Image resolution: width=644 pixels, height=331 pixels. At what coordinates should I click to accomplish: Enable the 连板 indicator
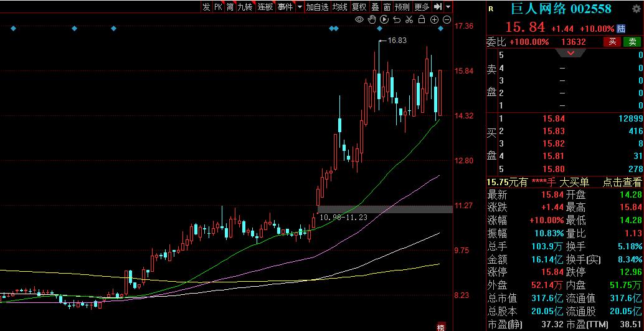tap(265, 7)
